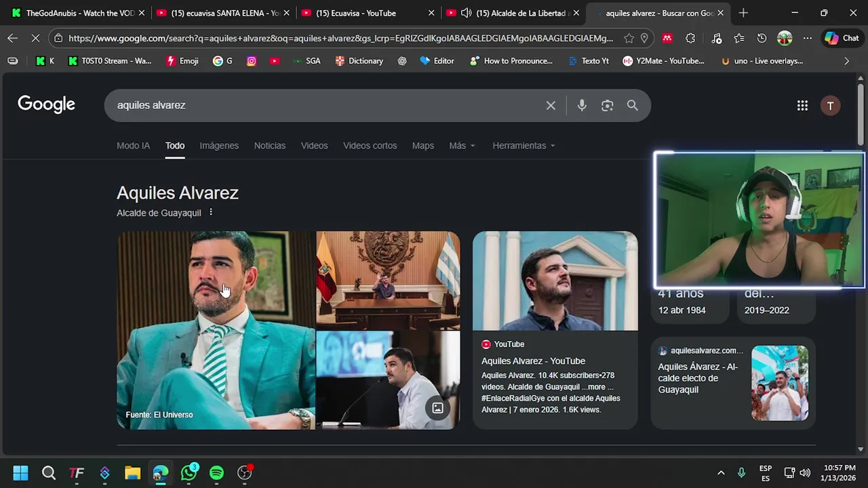This screenshot has height=488, width=868.
Task: Show hidden system tray icons chevron
Action: point(721,473)
